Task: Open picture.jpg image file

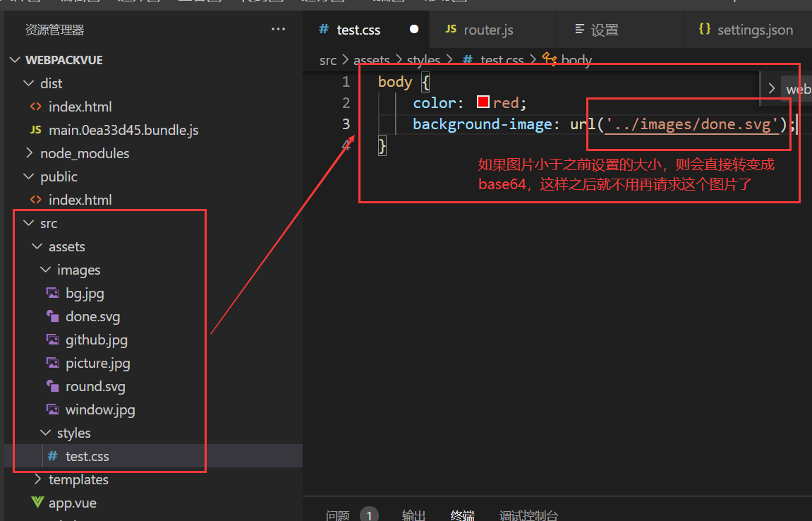Action: tap(97, 364)
